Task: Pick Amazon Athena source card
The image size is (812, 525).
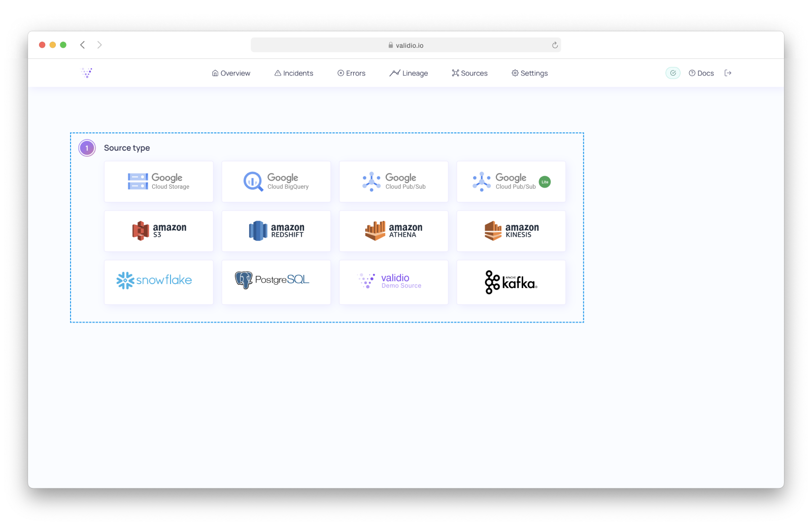Action: tap(394, 231)
